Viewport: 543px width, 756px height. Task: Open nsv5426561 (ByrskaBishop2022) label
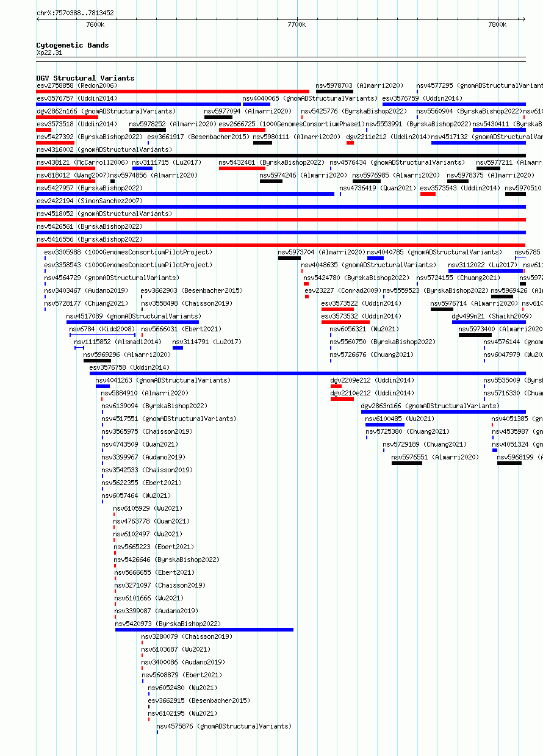(x=89, y=227)
